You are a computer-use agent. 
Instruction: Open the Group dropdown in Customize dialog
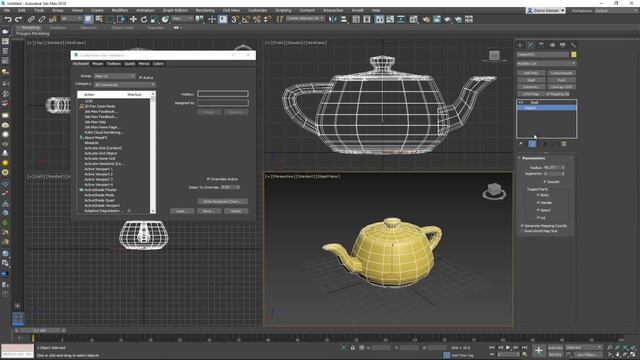point(115,76)
